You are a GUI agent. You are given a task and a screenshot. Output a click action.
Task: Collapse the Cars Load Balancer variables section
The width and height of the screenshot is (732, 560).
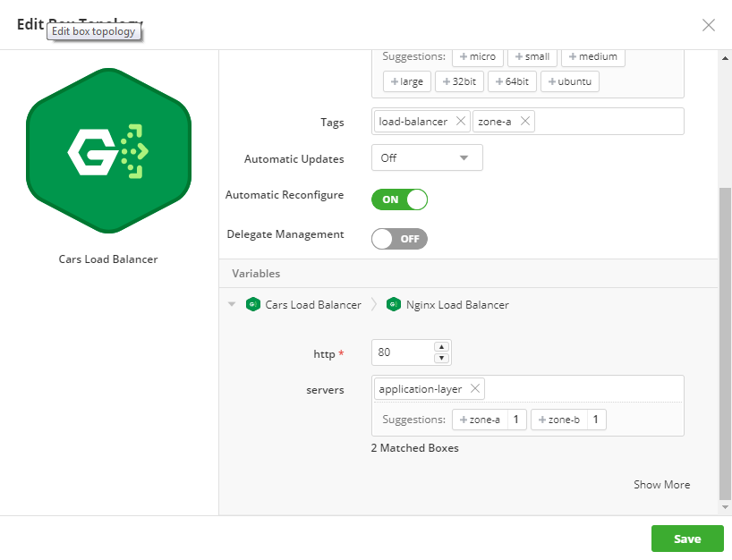(232, 304)
